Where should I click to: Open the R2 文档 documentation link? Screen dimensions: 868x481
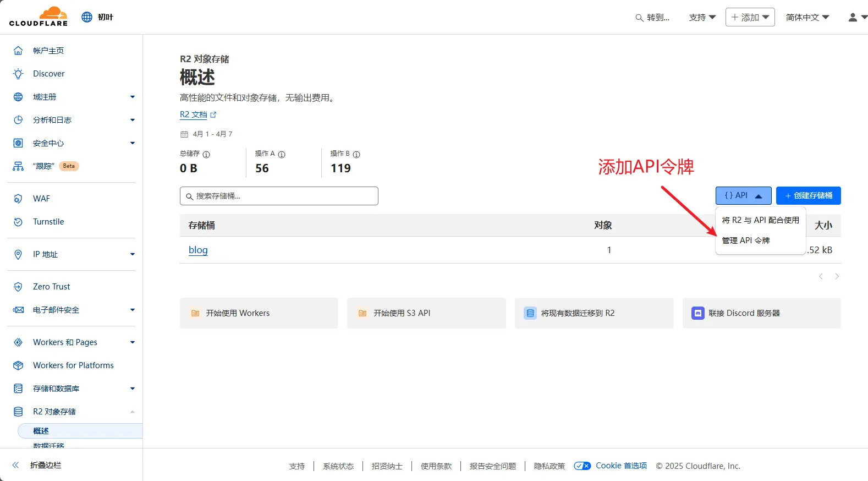pyautogui.click(x=194, y=114)
